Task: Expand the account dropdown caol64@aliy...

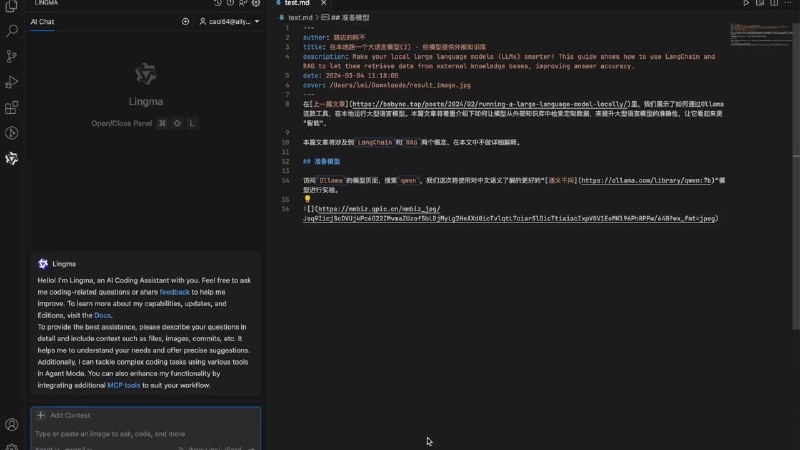Action: [229, 21]
